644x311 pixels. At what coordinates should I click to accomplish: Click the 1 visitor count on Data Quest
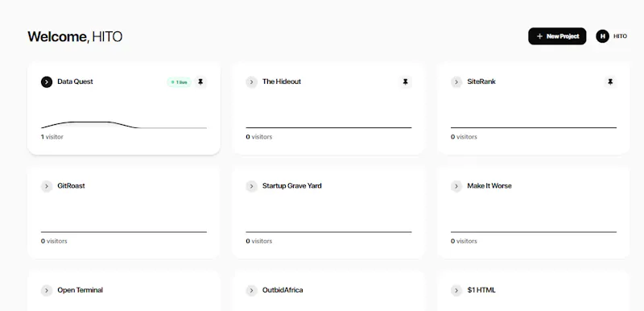52,137
